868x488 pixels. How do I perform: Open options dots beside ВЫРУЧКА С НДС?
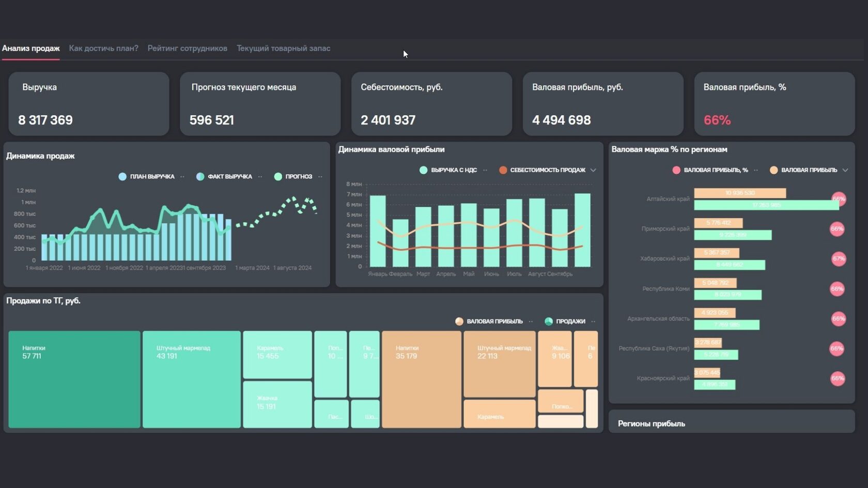(x=485, y=170)
